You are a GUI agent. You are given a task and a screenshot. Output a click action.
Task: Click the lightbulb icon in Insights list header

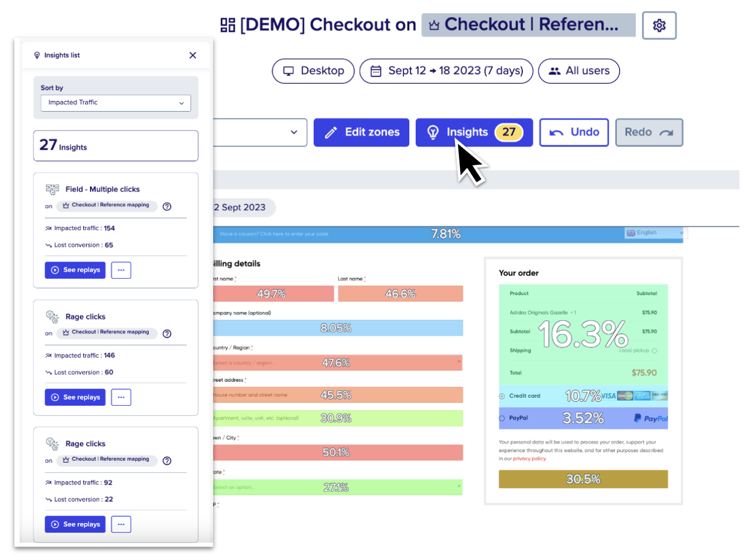(x=37, y=55)
